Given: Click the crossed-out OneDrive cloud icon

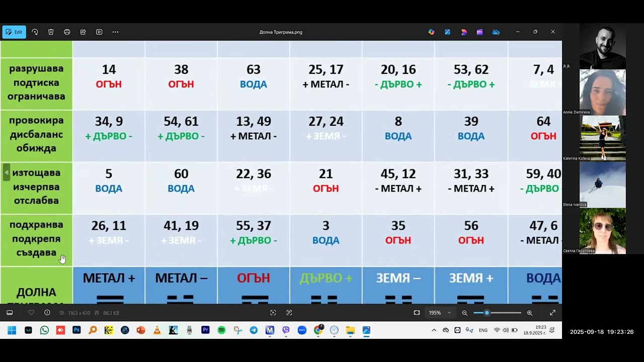Looking at the screenshot, I should click(496, 32).
